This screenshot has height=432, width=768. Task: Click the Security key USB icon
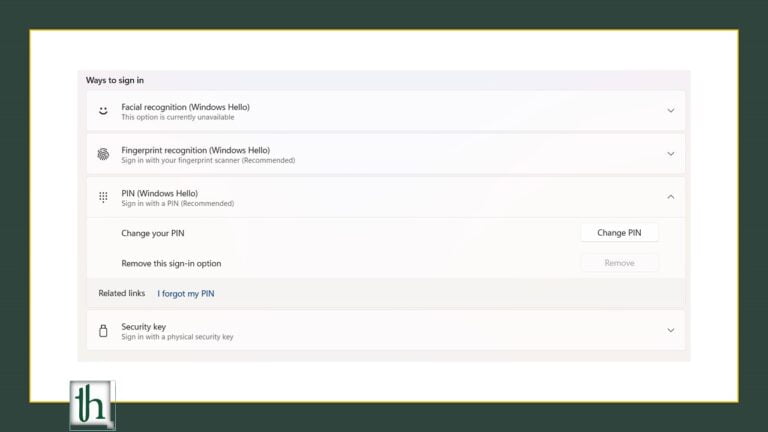pyautogui.click(x=103, y=331)
